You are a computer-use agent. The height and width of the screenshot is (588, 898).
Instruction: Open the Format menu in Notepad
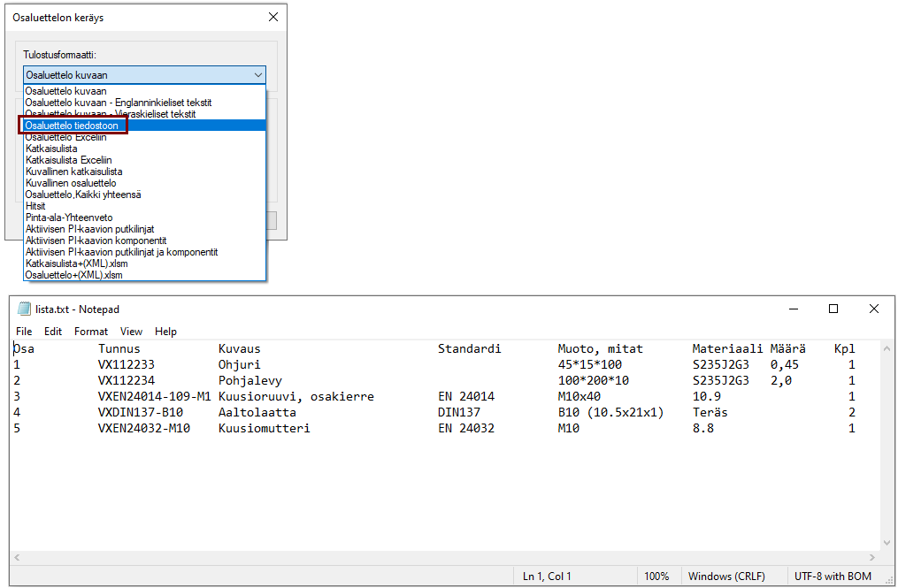[91, 332]
